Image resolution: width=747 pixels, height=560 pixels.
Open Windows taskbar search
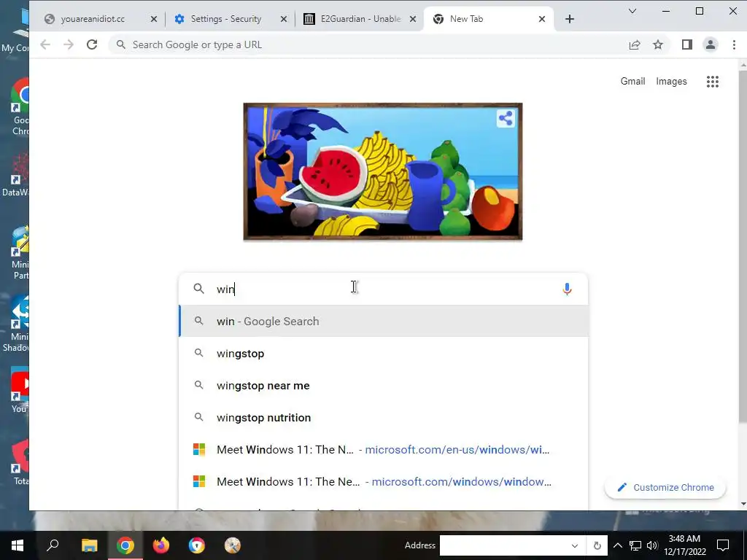53,545
